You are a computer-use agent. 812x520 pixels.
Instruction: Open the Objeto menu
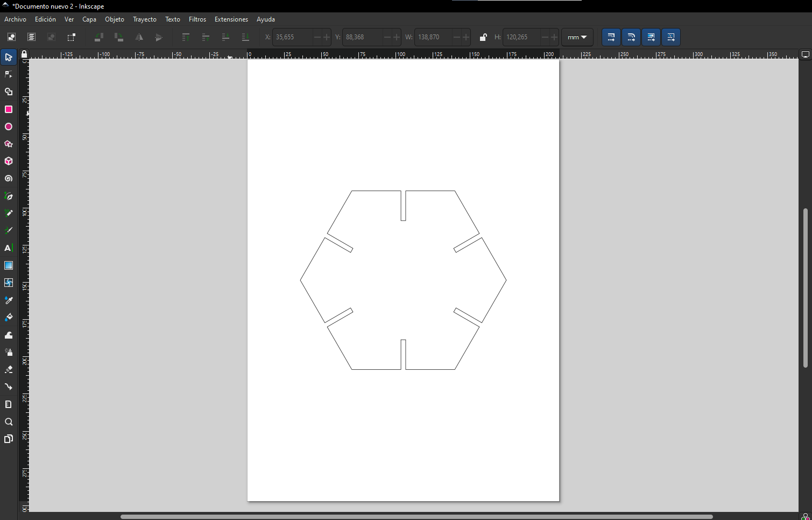pos(115,19)
